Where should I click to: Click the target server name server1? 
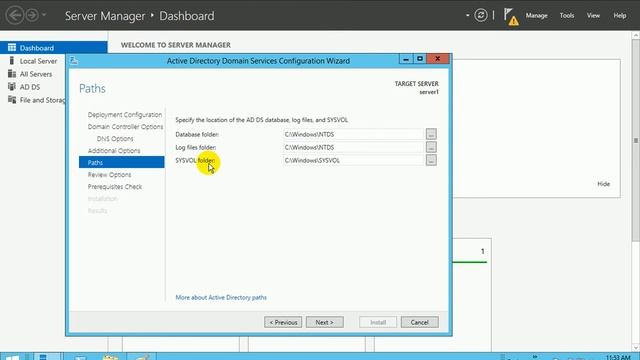click(x=429, y=92)
